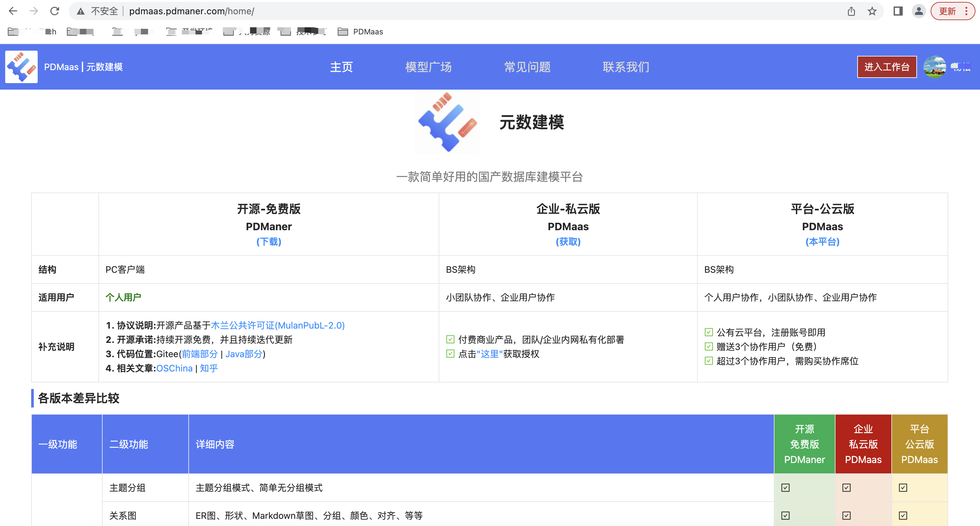Image resolution: width=980 pixels, height=526 pixels.
Task: Click 关系图 checkbox in 开源免费版 column
Action: 785,516
